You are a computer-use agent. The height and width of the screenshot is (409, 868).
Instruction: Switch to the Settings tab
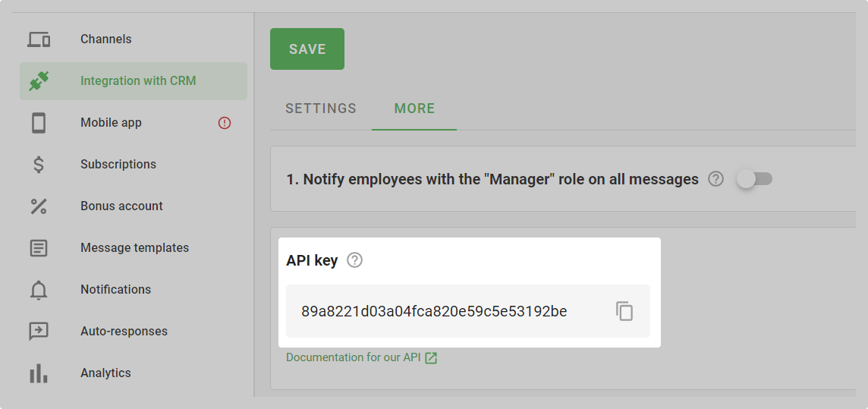click(x=321, y=109)
